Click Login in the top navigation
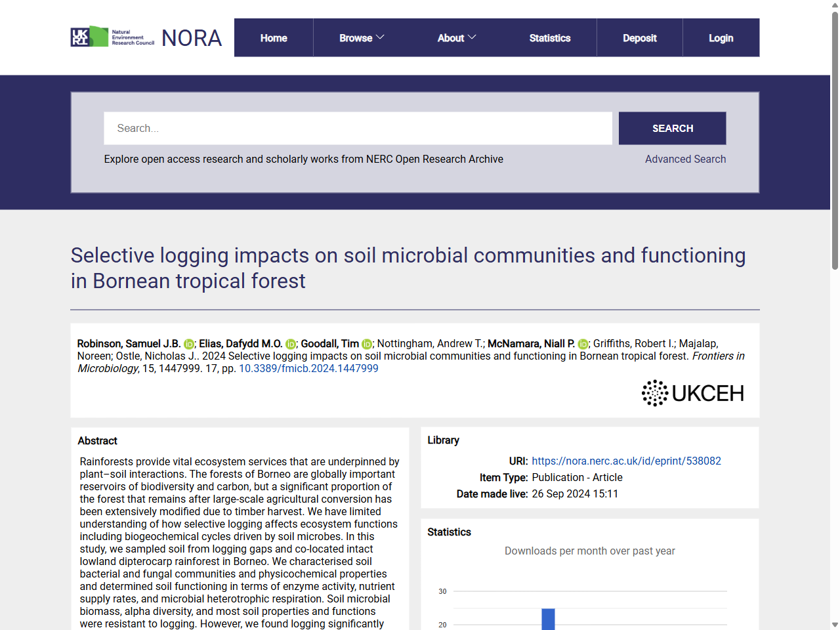 (721, 37)
